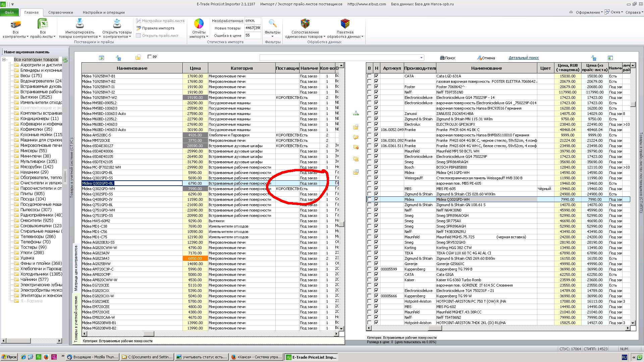Click right table's vertical scrollbar thumb
This screenshot has width=644, height=362.
633,104
